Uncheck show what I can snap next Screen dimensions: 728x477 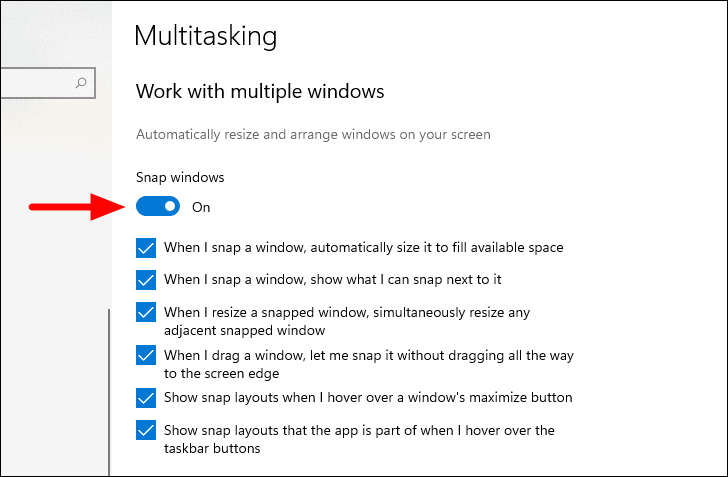click(146, 280)
